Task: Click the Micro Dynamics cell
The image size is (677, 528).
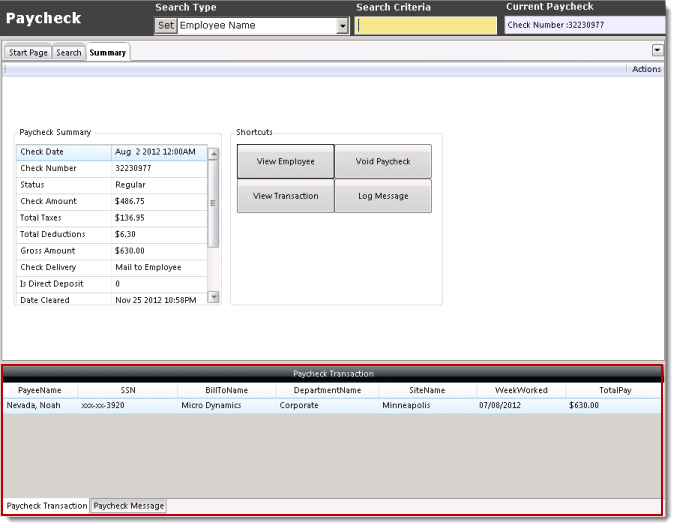Action: 227,405
